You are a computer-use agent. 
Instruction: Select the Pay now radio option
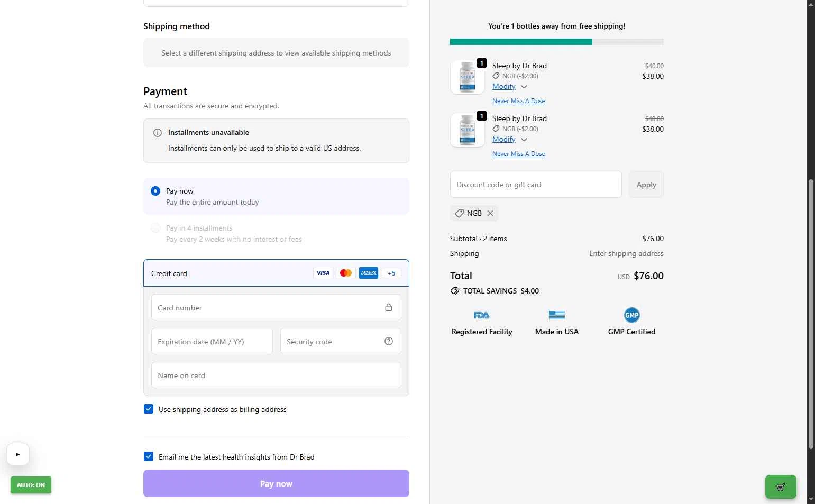tap(155, 191)
